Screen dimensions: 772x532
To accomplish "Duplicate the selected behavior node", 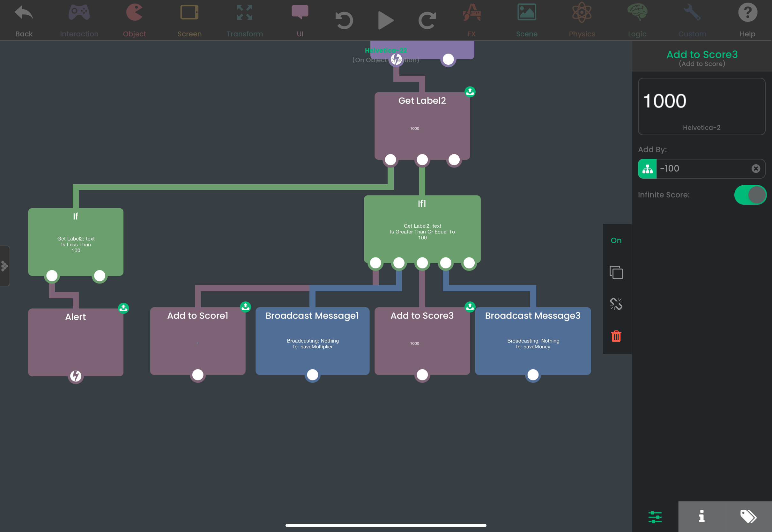I will point(616,272).
